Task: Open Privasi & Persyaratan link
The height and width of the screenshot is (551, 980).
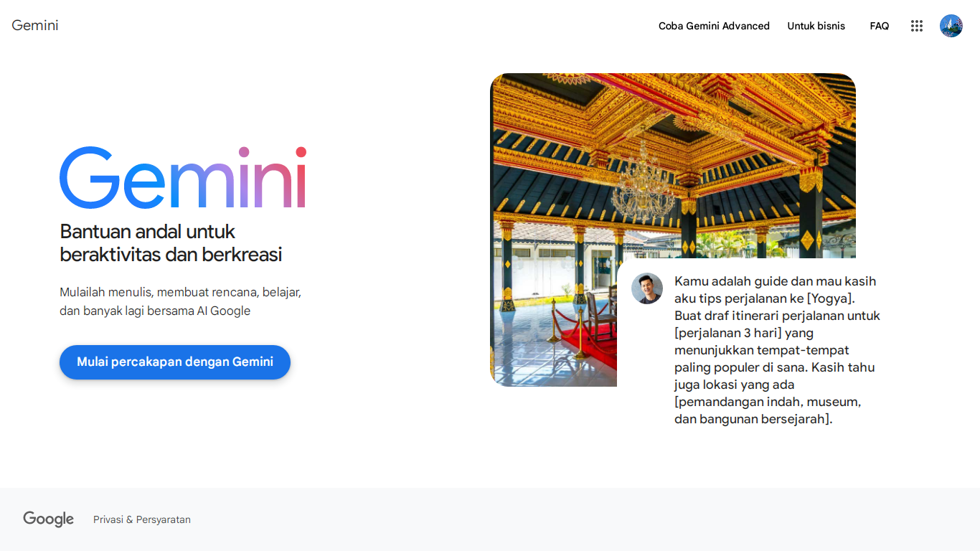Action: pyautogui.click(x=142, y=519)
